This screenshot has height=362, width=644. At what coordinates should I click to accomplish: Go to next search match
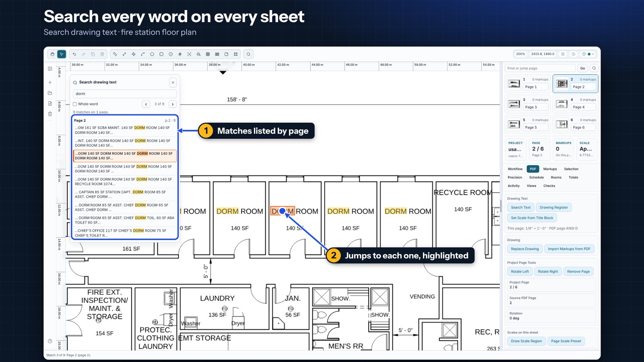tap(173, 104)
